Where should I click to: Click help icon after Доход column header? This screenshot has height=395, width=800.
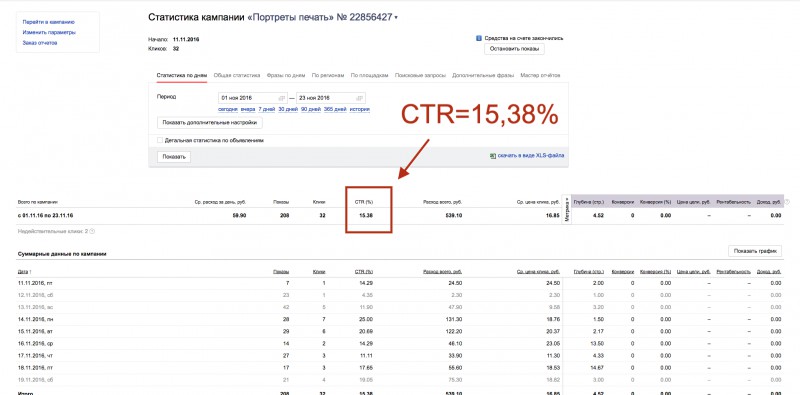pos(787,202)
